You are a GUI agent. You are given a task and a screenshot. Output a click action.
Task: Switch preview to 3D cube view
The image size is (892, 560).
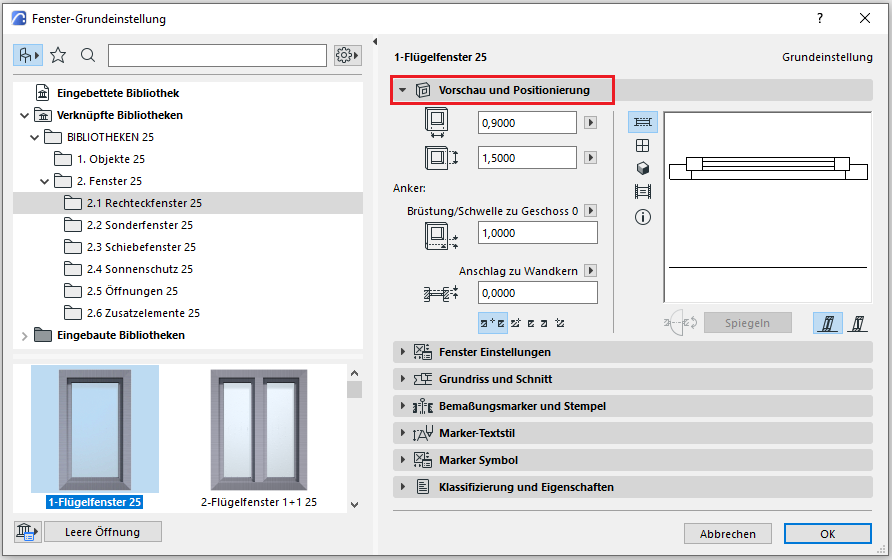(643, 168)
